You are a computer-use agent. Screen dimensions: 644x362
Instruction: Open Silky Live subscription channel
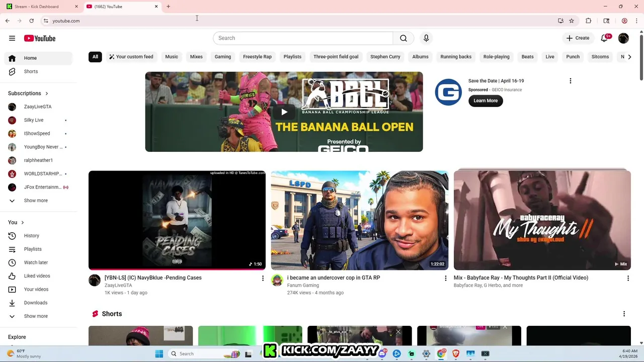point(38,120)
